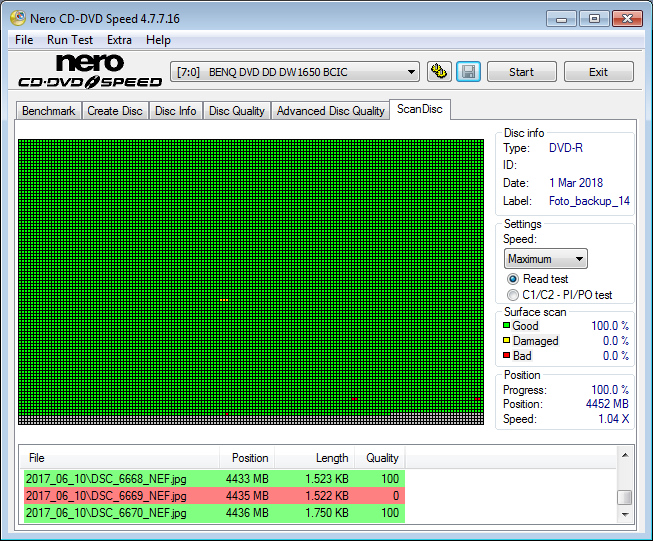
Task: Click the 4452 MB position value
Action: click(607, 404)
